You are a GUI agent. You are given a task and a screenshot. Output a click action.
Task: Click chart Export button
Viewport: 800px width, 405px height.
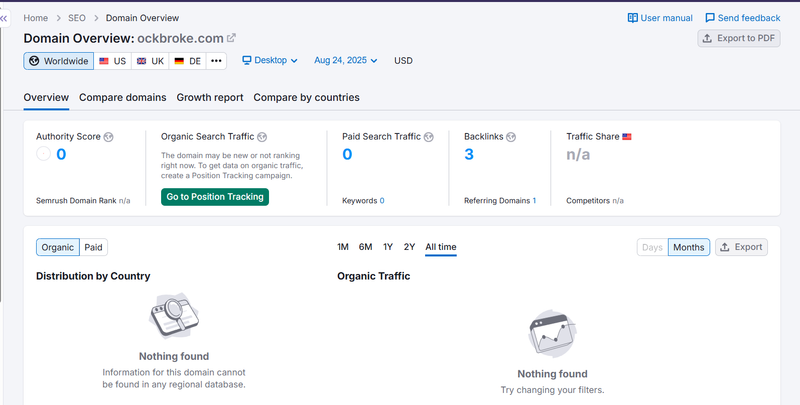point(741,247)
